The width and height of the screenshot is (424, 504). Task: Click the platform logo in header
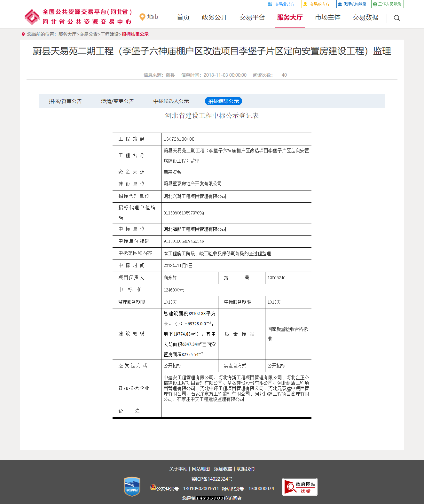[32, 17]
